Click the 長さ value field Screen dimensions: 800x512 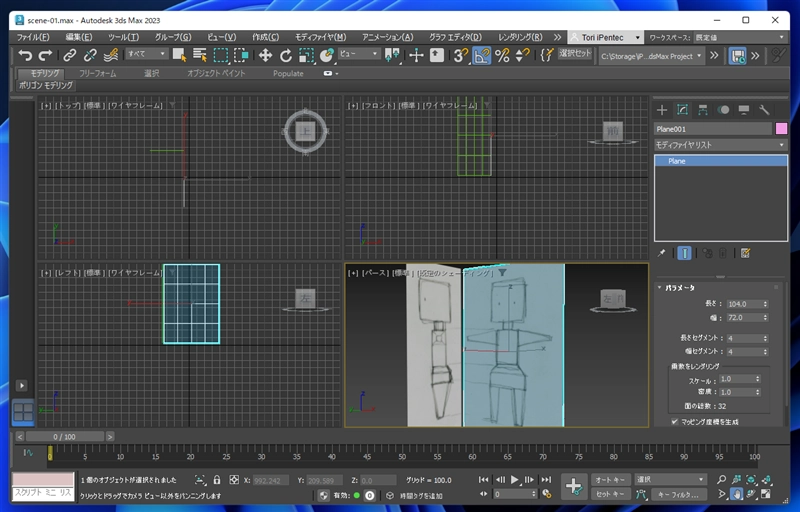click(x=744, y=304)
